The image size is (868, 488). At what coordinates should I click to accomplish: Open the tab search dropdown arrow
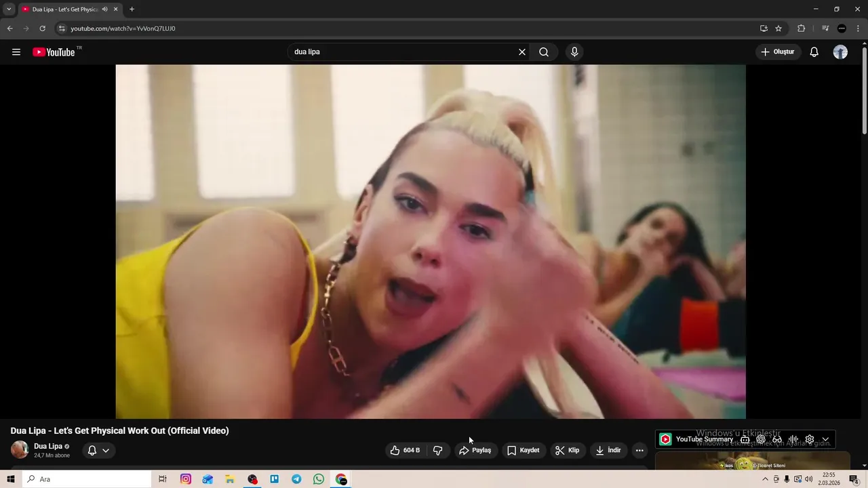click(9, 9)
